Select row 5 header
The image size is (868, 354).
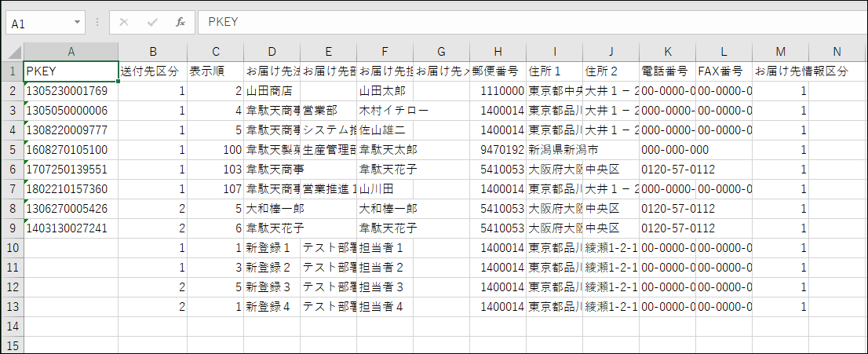(13, 149)
